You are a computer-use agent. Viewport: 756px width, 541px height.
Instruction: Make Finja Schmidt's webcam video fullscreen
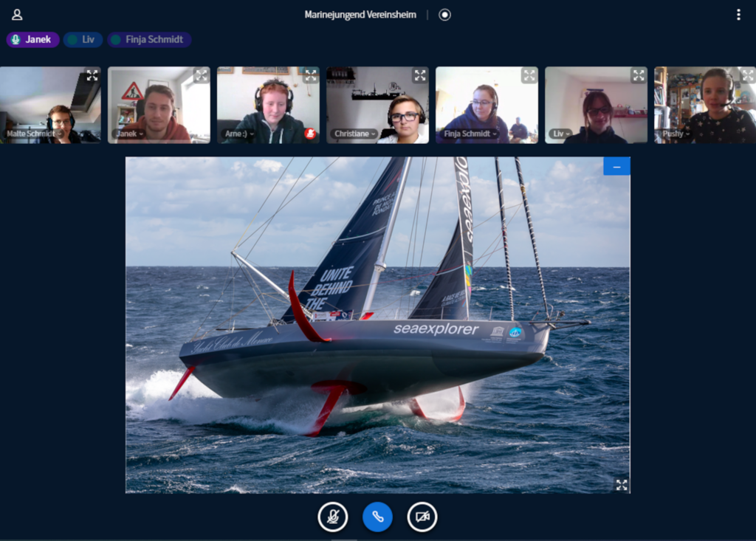pyautogui.click(x=529, y=75)
